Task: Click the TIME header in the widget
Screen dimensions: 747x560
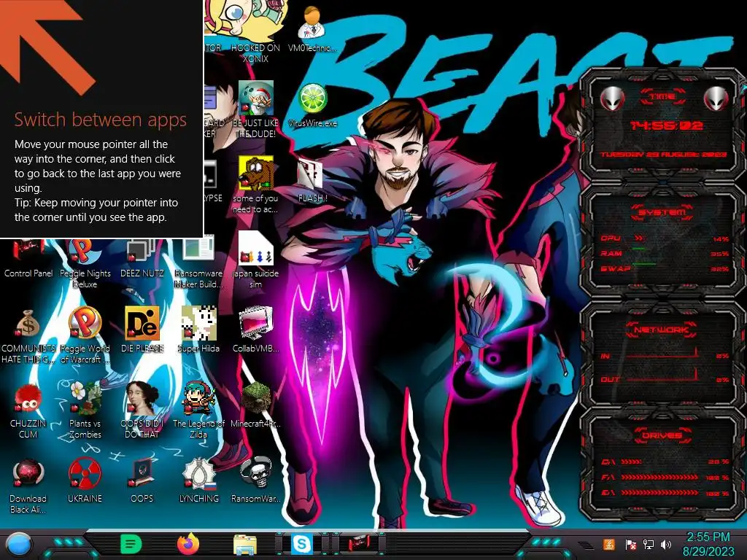Action: (662, 97)
